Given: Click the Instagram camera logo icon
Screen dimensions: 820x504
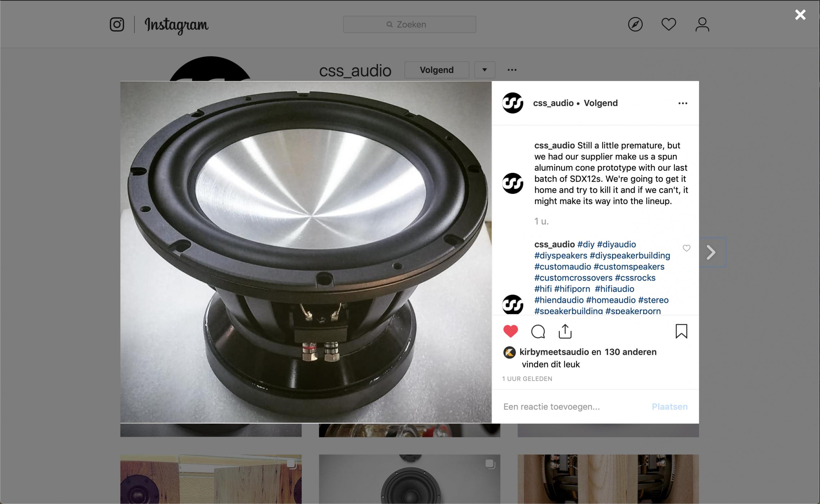Looking at the screenshot, I should [117, 24].
